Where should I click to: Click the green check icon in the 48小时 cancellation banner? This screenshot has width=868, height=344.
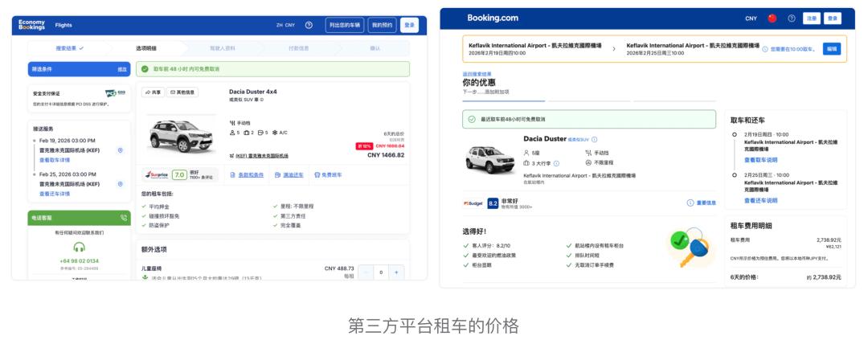coord(145,69)
